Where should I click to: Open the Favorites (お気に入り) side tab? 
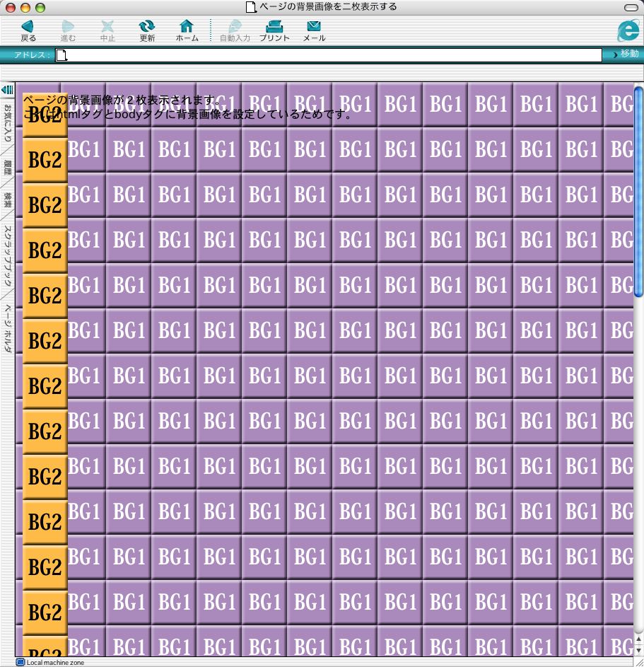pyautogui.click(x=7, y=123)
